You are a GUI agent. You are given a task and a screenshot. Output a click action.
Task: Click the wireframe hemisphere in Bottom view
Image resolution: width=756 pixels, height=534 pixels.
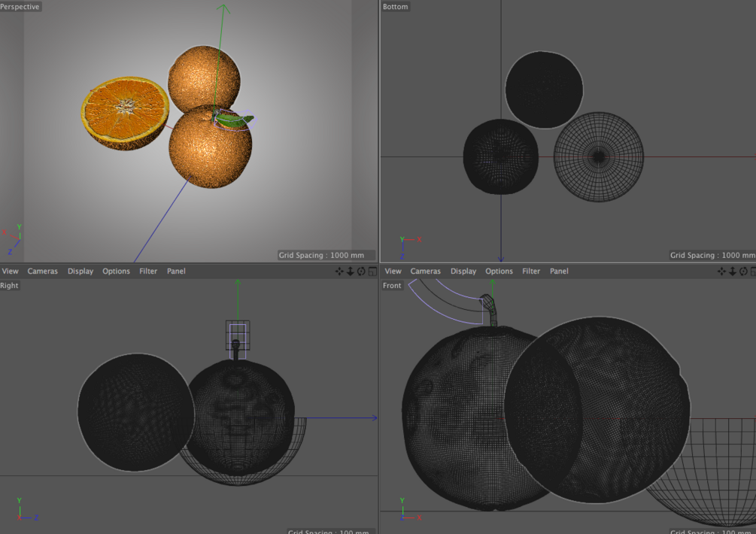click(x=599, y=157)
